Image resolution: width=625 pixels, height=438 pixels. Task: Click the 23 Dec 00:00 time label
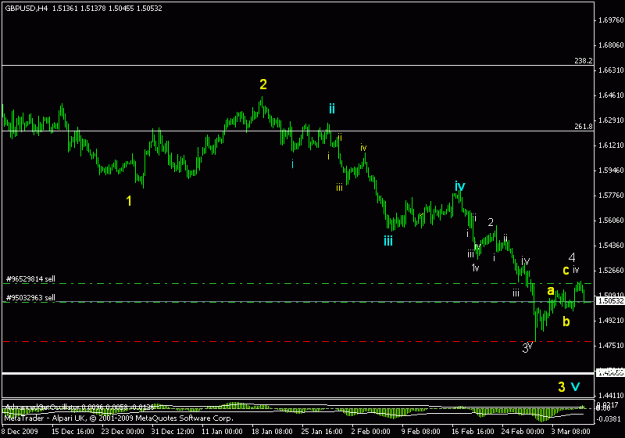point(122,432)
